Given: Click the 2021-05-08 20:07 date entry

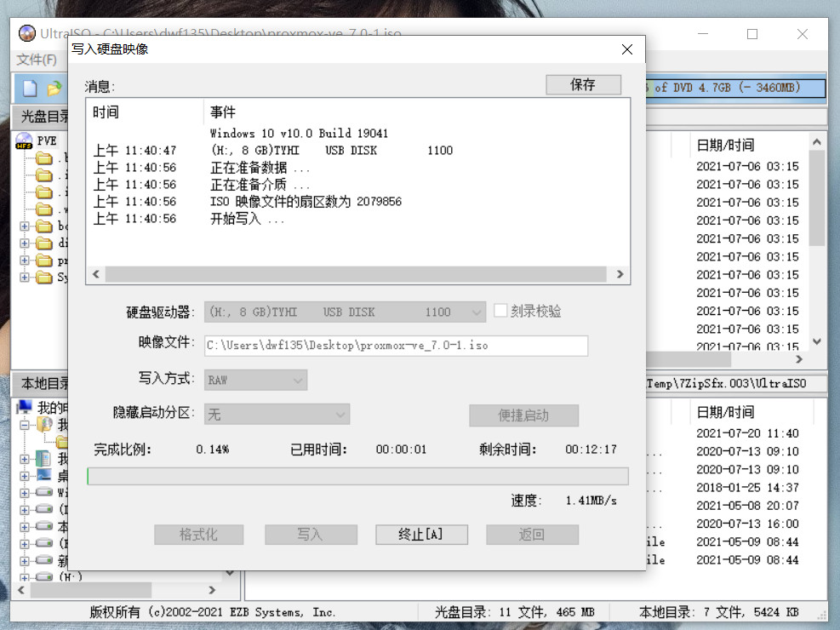Looking at the screenshot, I should click(747, 506).
